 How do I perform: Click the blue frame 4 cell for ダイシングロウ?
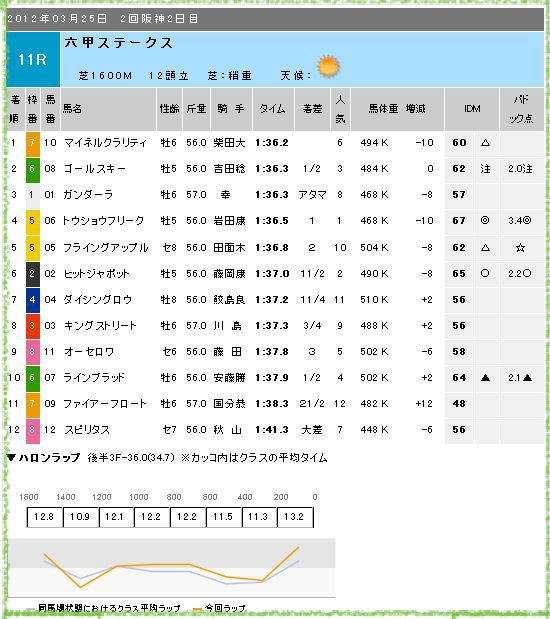[33, 300]
